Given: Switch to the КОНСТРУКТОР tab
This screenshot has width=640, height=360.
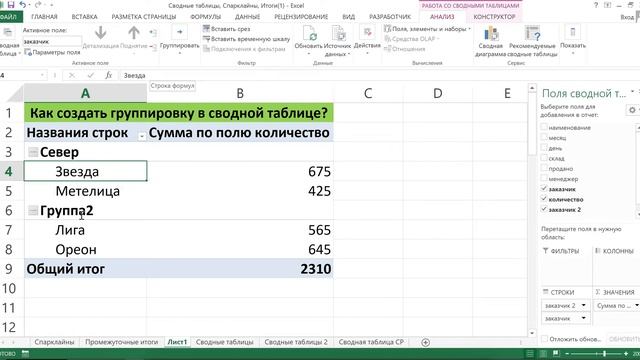Looking at the screenshot, I should point(494,17).
